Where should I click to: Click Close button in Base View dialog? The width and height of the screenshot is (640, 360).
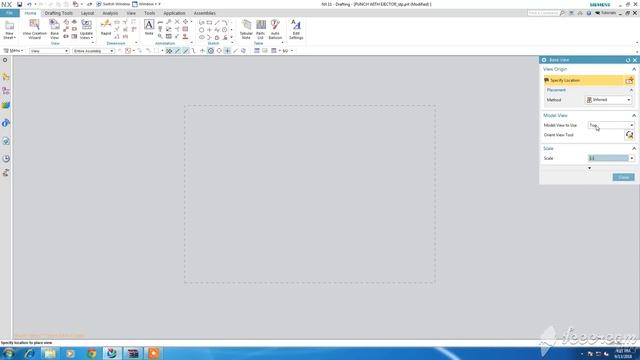point(623,177)
